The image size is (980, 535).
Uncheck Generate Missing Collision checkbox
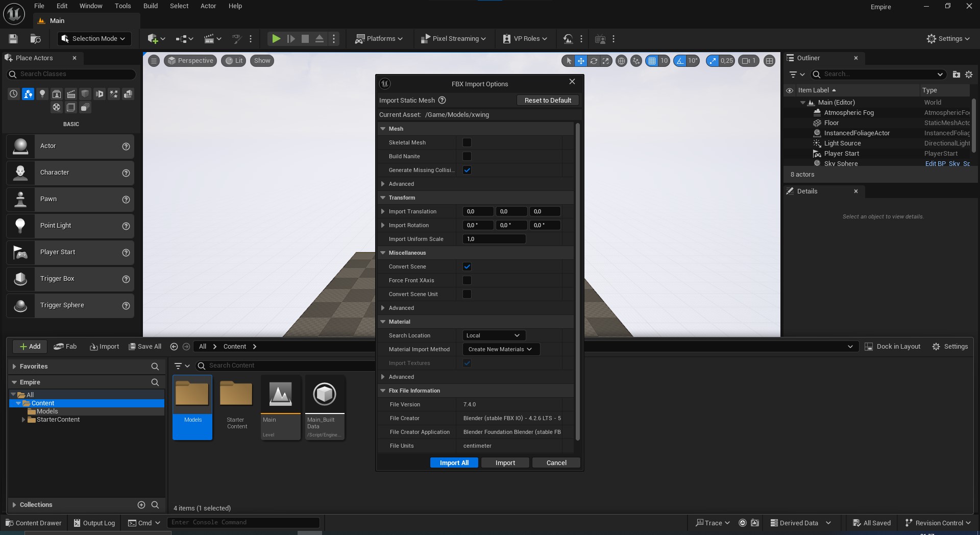[467, 170]
